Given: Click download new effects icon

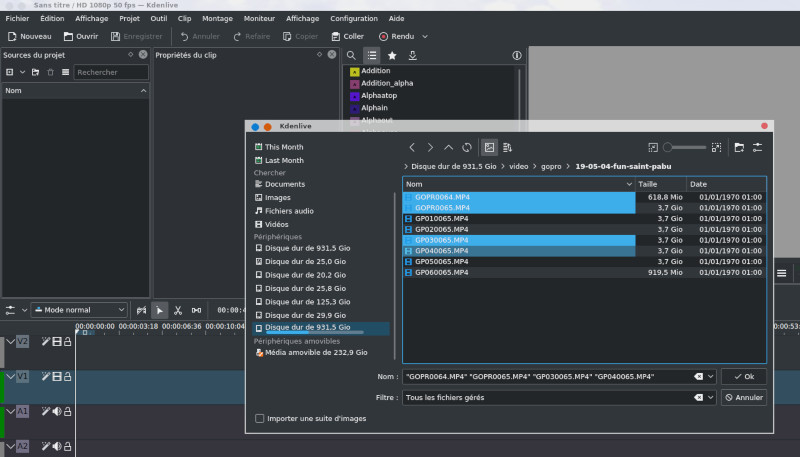Looking at the screenshot, I should (412, 55).
